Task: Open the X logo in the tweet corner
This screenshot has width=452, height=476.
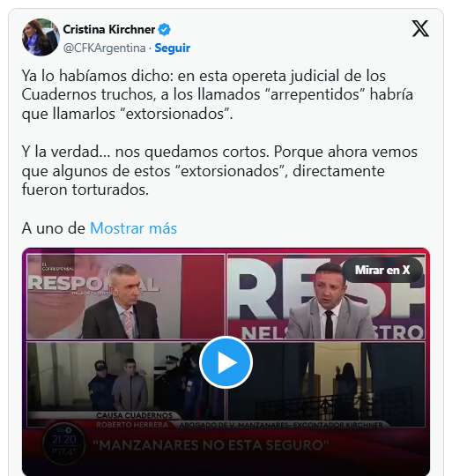Action: point(420,29)
